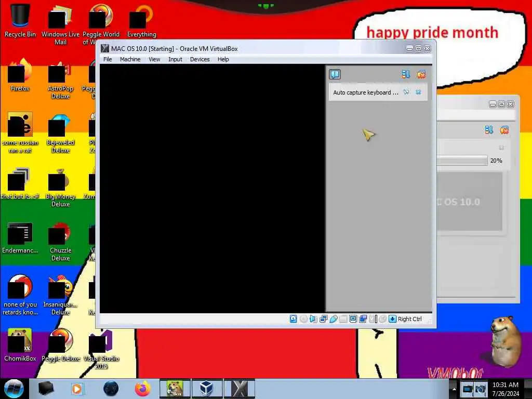Select the Peggle World desktop icon
Image resolution: width=532 pixels, height=399 pixels.
pos(101,24)
